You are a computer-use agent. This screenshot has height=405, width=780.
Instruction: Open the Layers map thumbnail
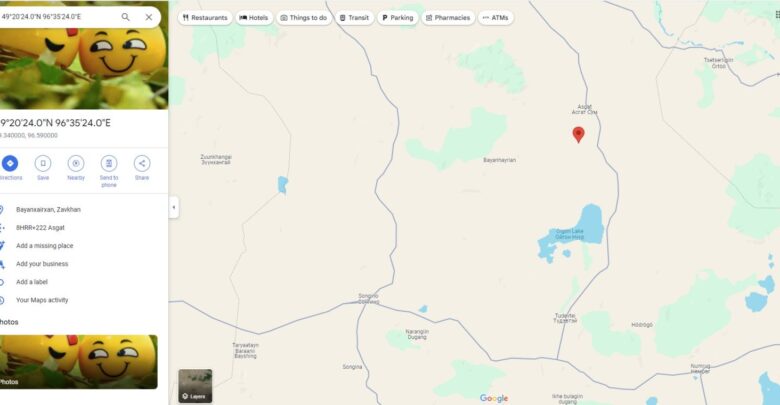(x=195, y=386)
